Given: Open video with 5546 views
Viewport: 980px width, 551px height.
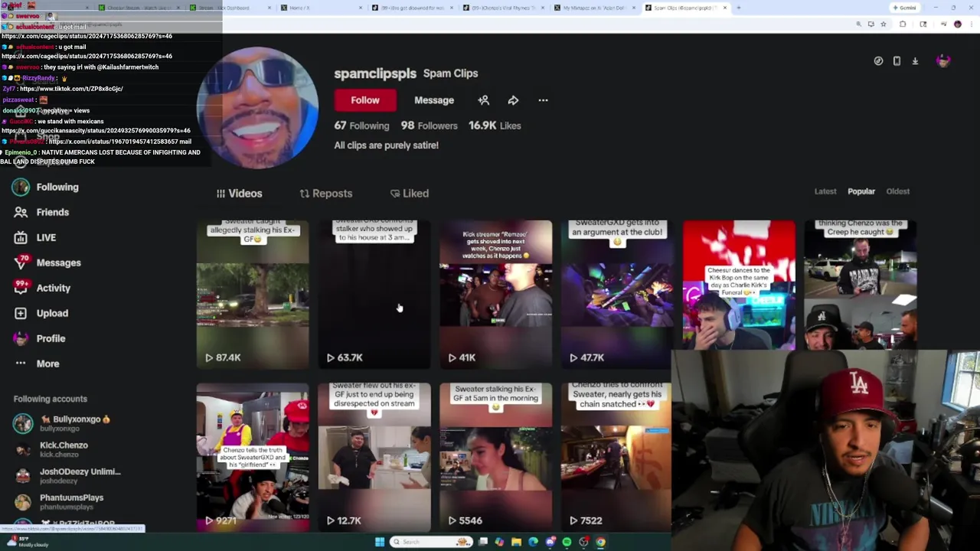Looking at the screenshot, I should pos(495,458).
